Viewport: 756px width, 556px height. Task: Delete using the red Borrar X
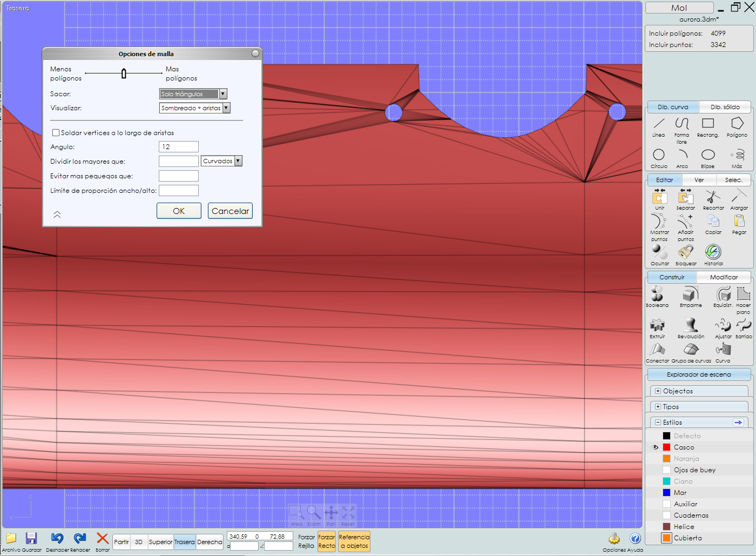coord(103,542)
